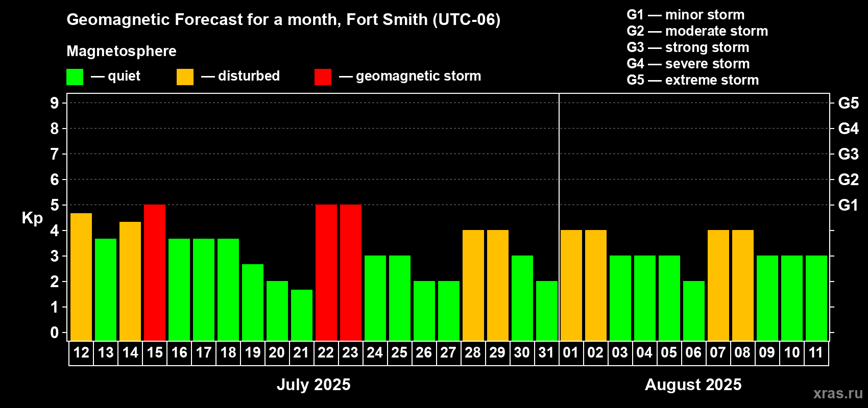The image size is (868, 408).
Task: Click the orange bar for July 14
Action: (x=130, y=281)
